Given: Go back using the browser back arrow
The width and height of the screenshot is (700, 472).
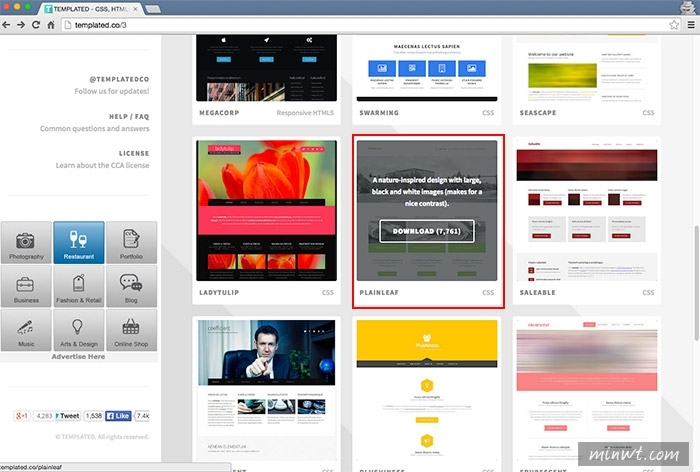Looking at the screenshot, I should click(6, 25).
